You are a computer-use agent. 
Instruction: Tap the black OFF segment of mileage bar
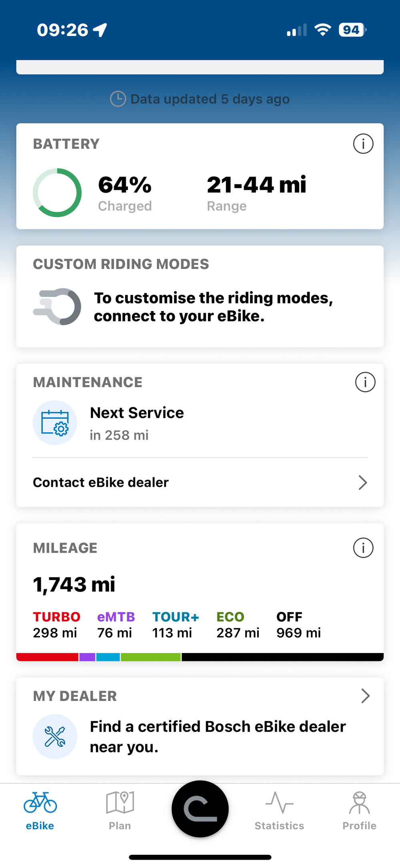coord(282,657)
